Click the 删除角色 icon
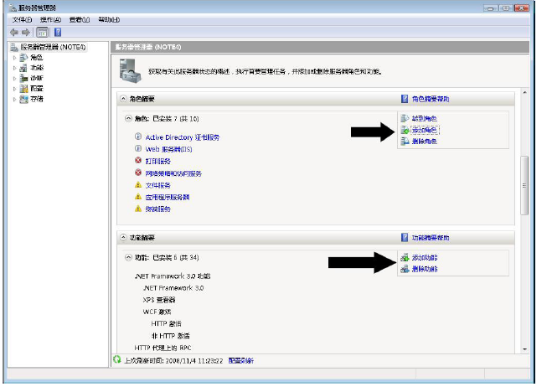Image resolution: width=547 pixels, height=392 pixels. click(405, 142)
